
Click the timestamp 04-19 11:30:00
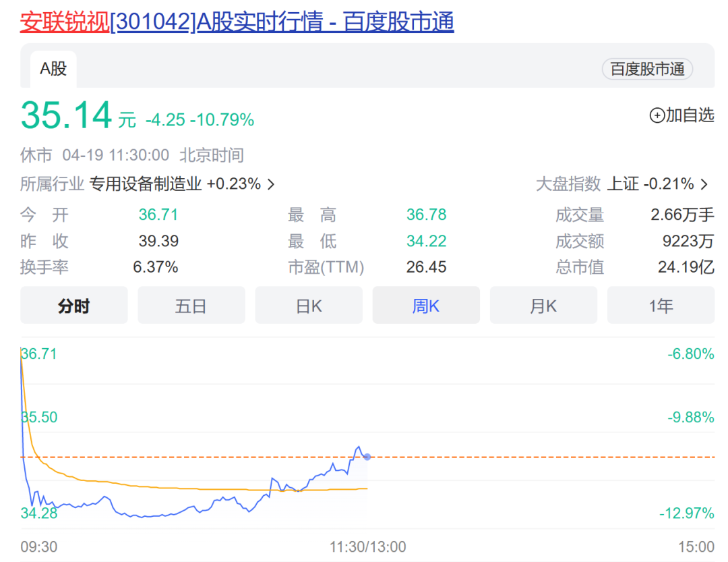coord(116,154)
